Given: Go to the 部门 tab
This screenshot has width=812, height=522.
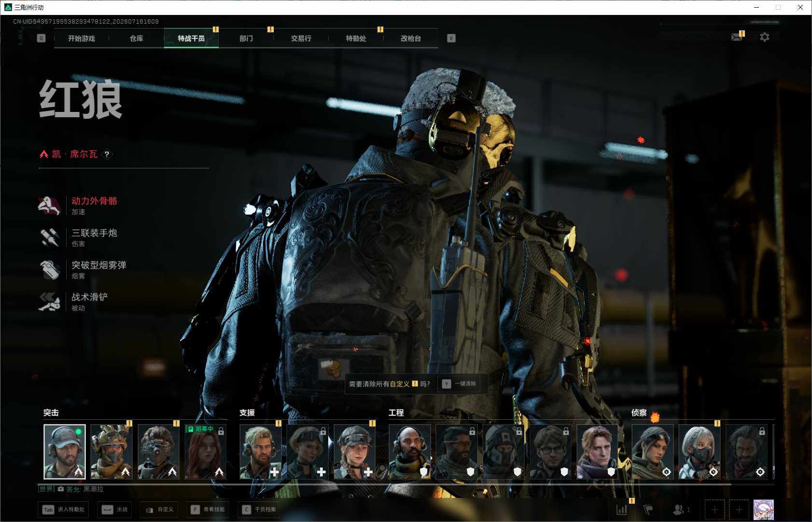Looking at the screenshot, I should (x=246, y=38).
